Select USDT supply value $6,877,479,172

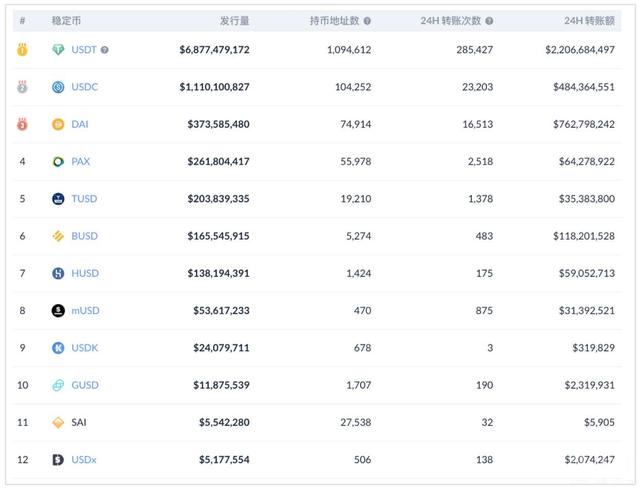(x=214, y=50)
